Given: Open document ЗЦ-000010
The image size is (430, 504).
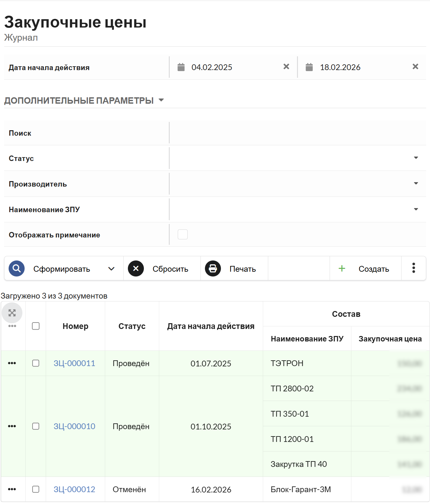Looking at the screenshot, I should 74,426.
